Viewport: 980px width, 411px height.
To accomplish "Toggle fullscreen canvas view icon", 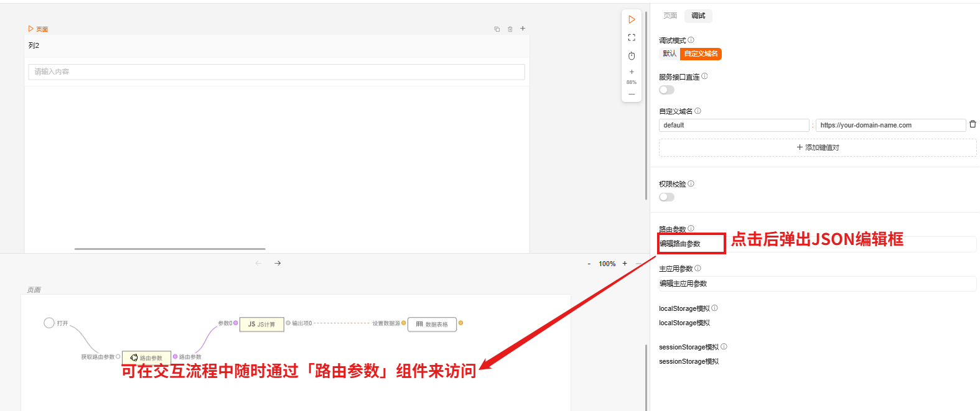I will (632, 37).
